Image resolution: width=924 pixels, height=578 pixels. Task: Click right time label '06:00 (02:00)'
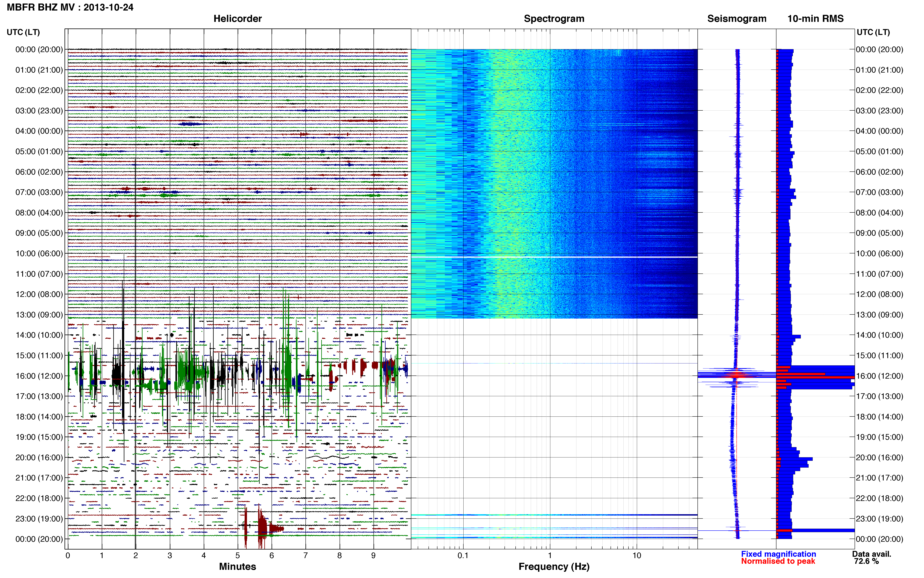point(880,172)
